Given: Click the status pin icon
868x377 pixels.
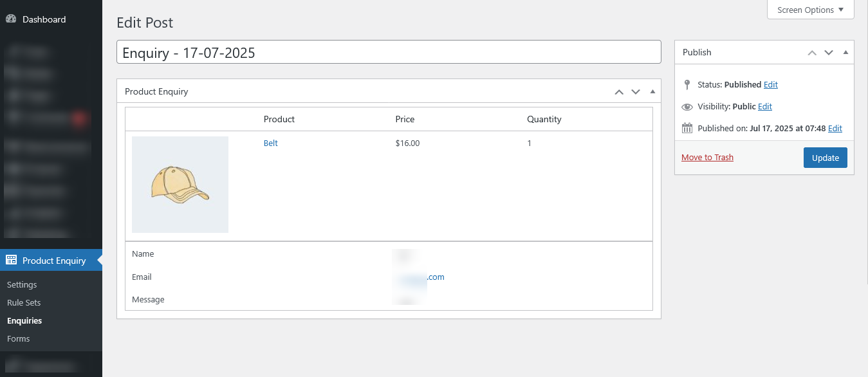Looking at the screenshot, I should coord(687,84).
